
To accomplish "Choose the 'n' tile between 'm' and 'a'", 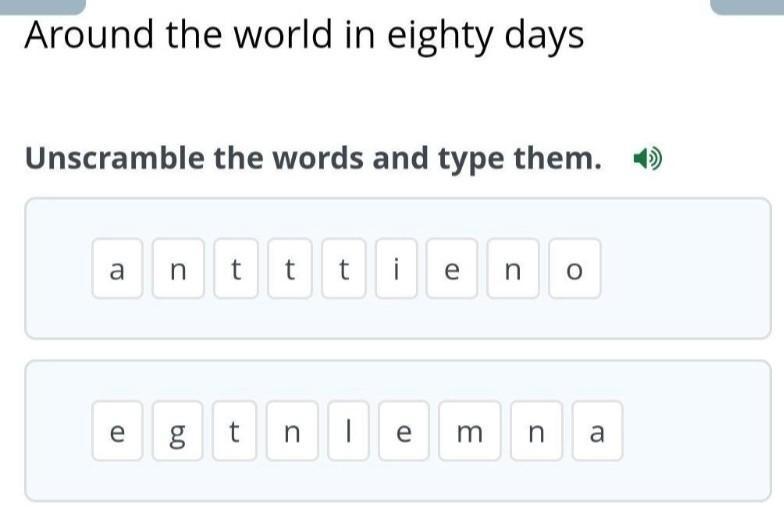I will click(536, 432).
